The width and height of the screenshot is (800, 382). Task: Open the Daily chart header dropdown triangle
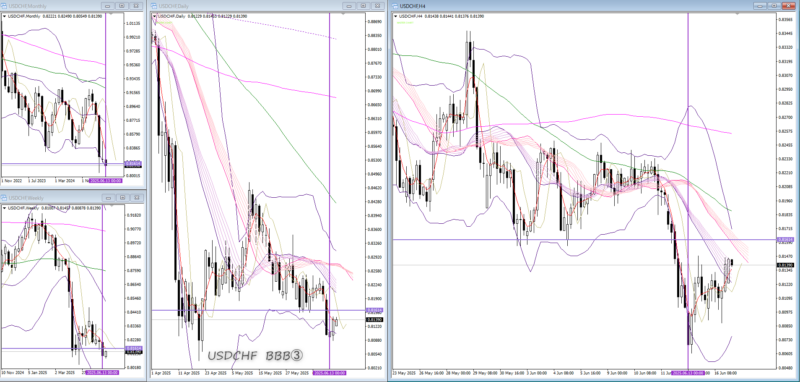(154, 16)
